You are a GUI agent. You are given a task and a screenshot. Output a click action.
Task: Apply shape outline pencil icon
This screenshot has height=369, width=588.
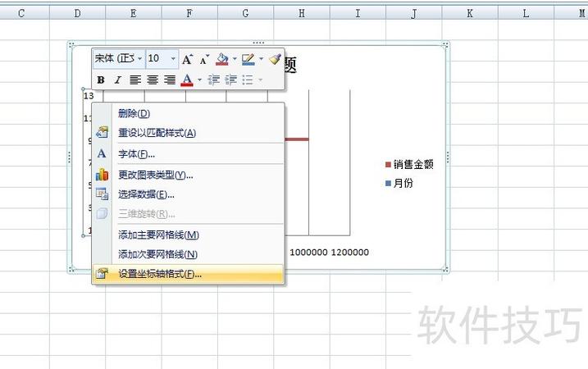pyautogui.click(x=248, y=59)
